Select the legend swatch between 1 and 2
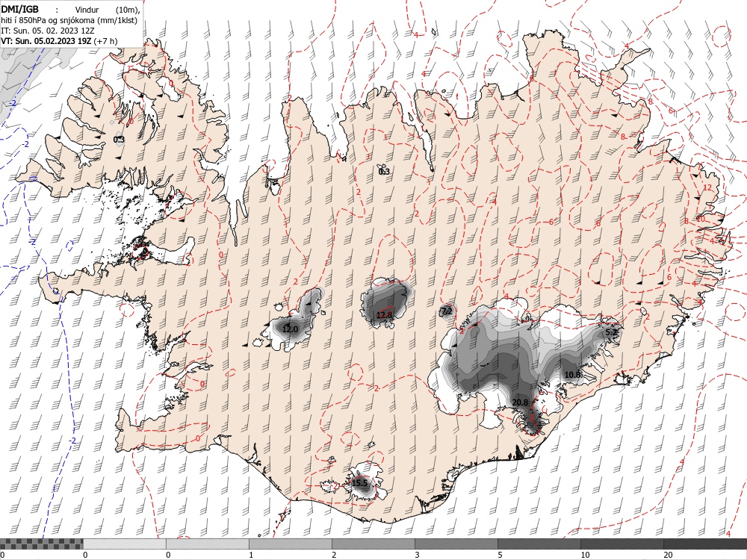 click(290, 544)
